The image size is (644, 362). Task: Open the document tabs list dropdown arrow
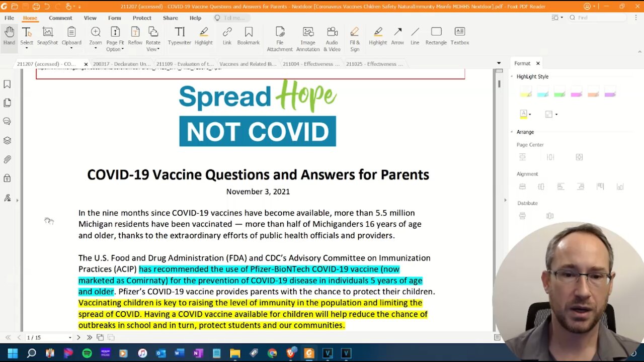click(x=499, y=63)
